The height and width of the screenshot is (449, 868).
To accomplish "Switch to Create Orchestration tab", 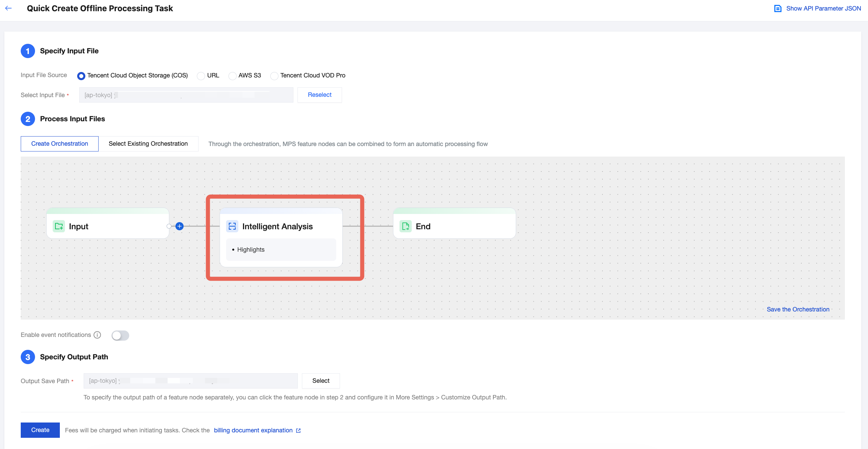I will click(59, 144).
